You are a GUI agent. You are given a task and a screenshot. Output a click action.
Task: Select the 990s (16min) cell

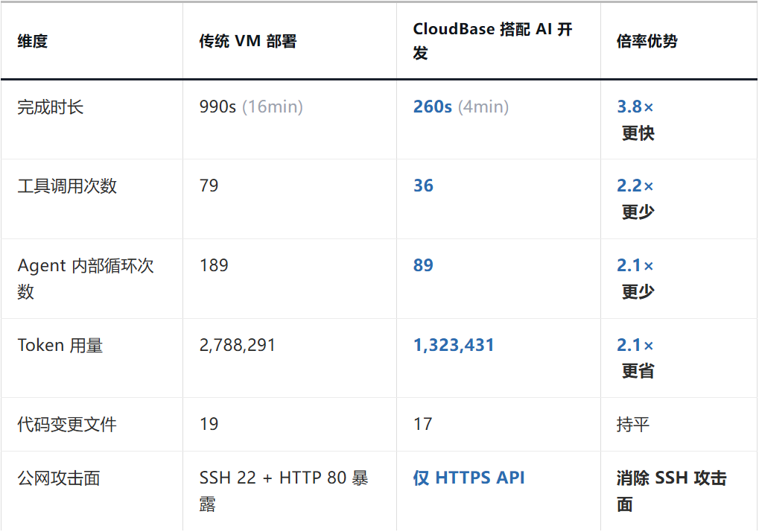pos(251,107)
